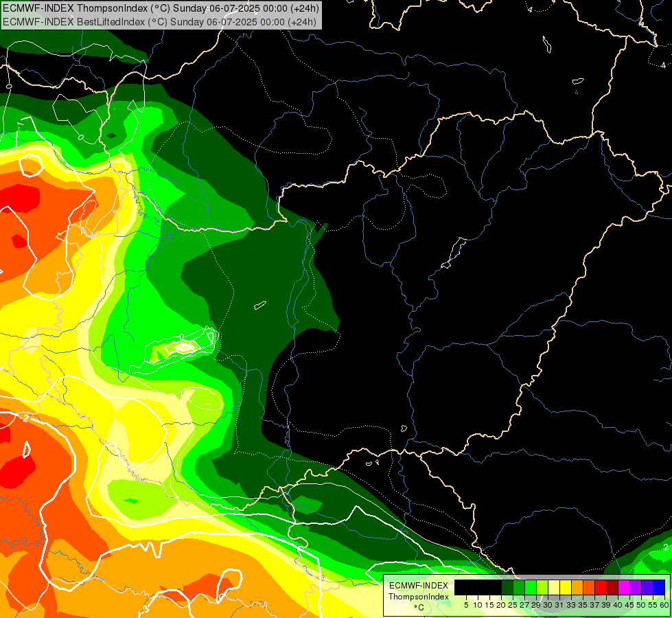Click the dark green 20–25 legend swatch
This screenshot has width=672, height=618.
coord(507,587)
